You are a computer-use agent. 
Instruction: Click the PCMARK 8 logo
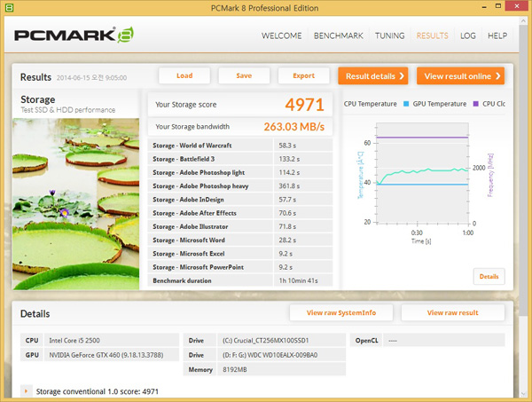tap(74, 35)
